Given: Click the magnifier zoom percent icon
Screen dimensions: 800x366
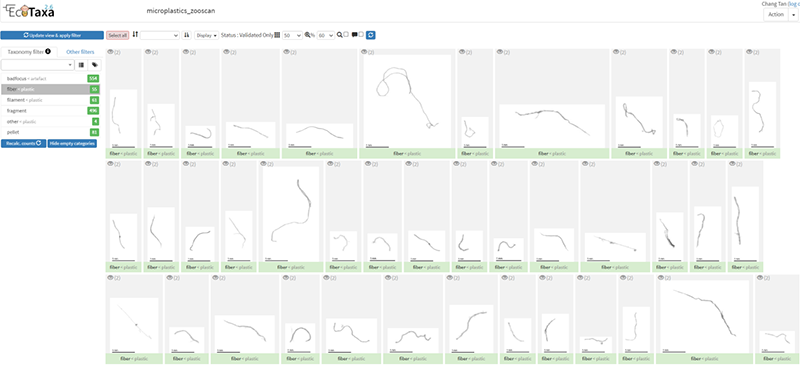Looking at the screenshot, I should [x=309, y=35].
